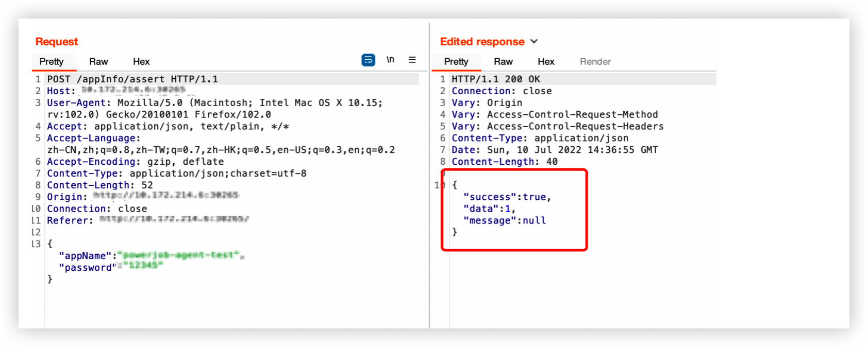Click the Date: Sun, 10 Jul 2022 line
This screenshot has height=347, width=868.
(x=555, y=150)
